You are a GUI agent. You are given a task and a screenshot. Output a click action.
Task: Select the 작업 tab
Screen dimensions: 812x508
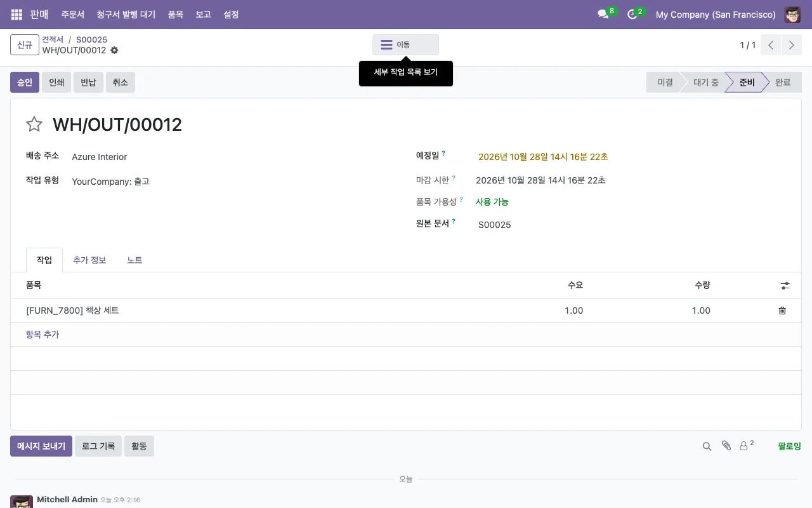[44, 260]
